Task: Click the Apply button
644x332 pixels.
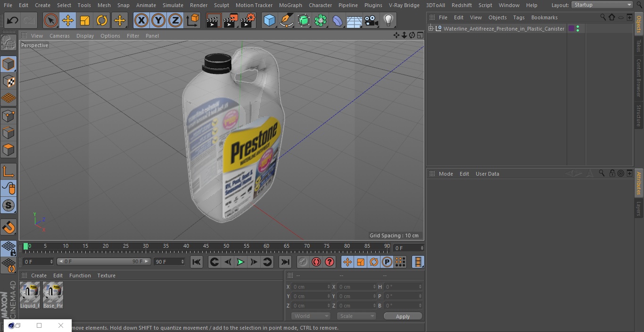Action: pos(403,316)
